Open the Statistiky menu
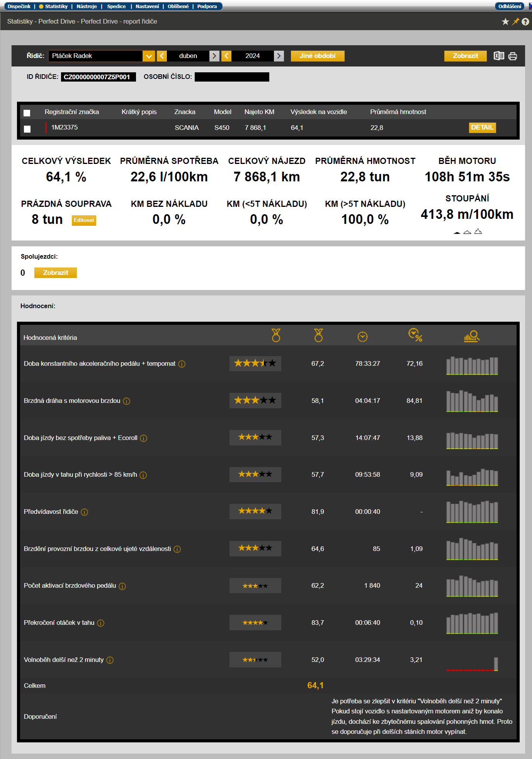 [x=56, y=6]
